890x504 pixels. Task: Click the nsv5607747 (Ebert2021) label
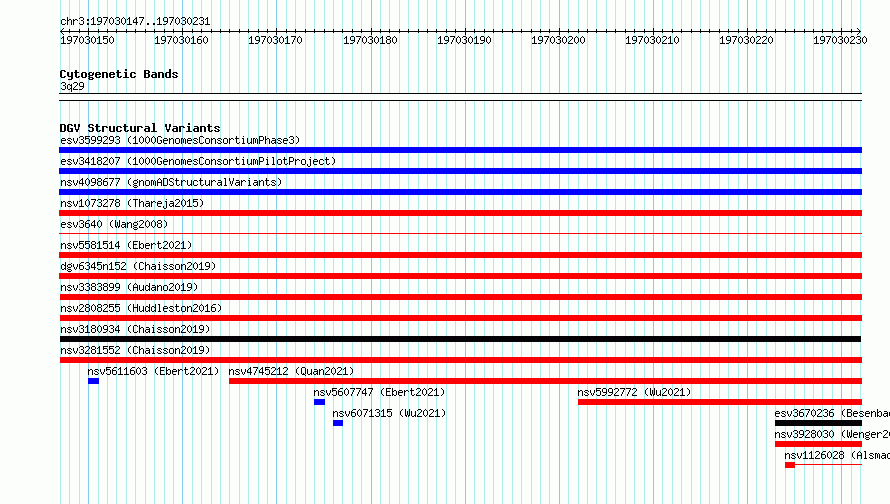tap(379, 392)
